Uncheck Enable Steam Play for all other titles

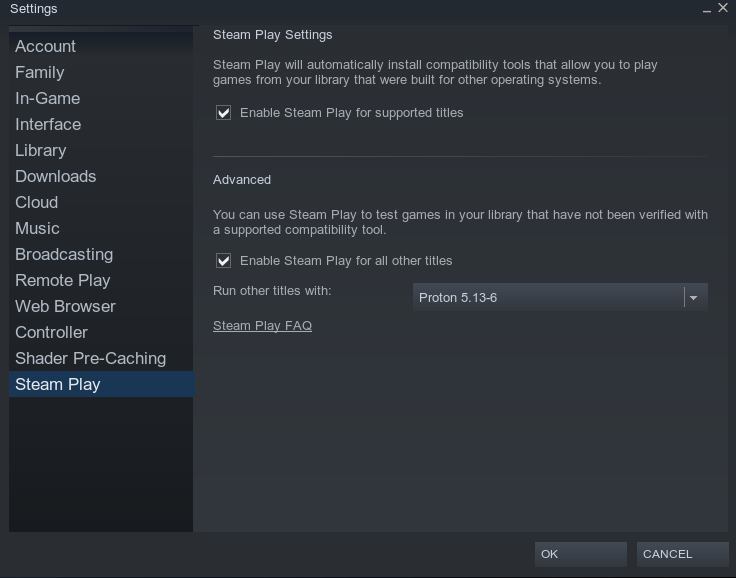coord(224,261)
